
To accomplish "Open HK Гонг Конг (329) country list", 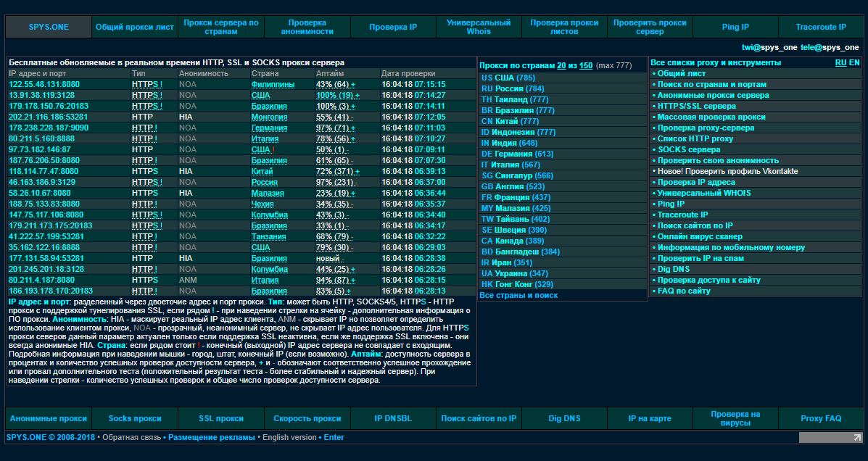I will [x=517, y=284].
